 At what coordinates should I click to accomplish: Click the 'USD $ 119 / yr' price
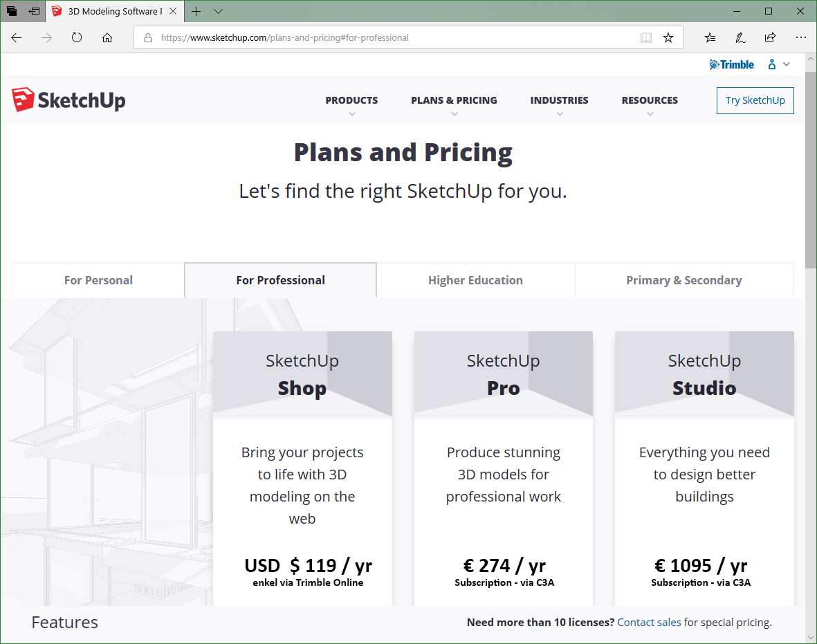309,565
